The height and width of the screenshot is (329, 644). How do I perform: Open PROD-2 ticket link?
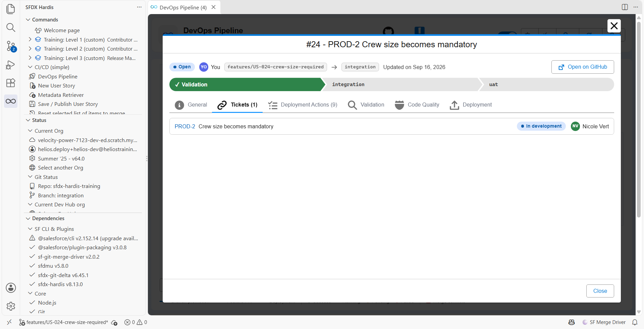(x=185, y=127)
